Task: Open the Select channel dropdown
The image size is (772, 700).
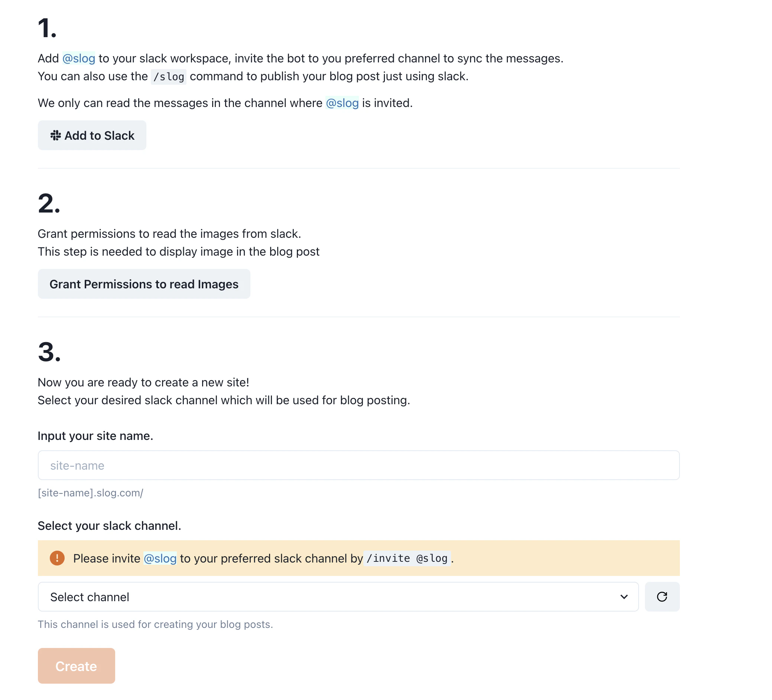Action: tap(338, 597)
